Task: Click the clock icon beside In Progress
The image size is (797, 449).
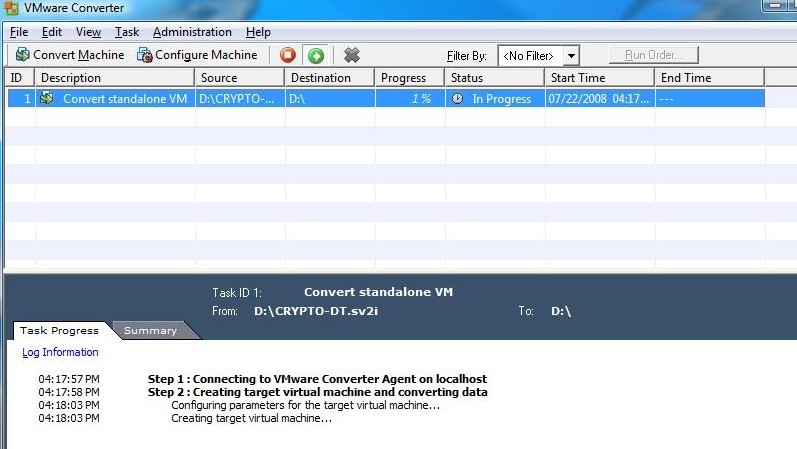Action: coord(457,99)
